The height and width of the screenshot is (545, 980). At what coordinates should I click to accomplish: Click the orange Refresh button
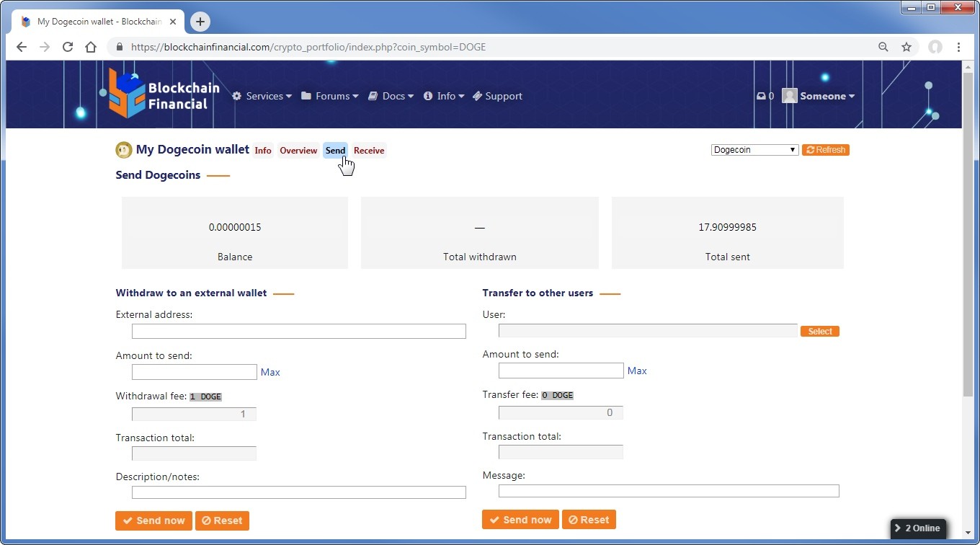coord(825,150)
